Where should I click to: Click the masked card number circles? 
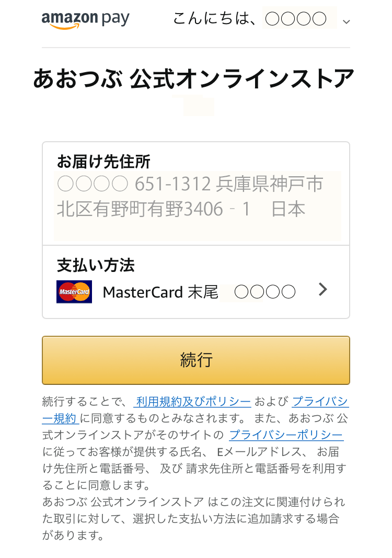265,292
